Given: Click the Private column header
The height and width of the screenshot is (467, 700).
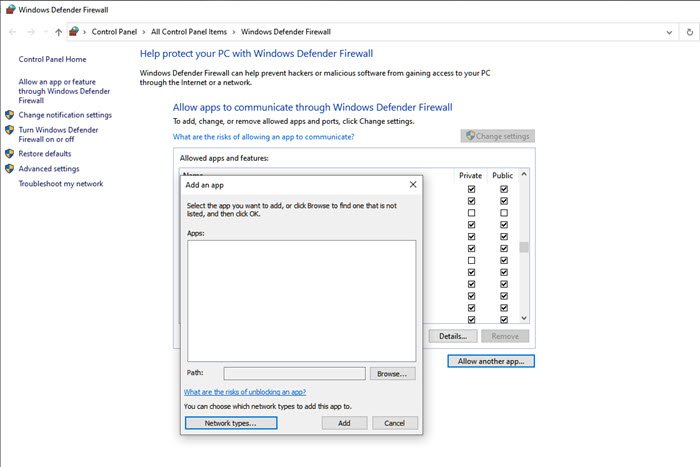Looking at the screenshot, I should (x=471, y=175).
